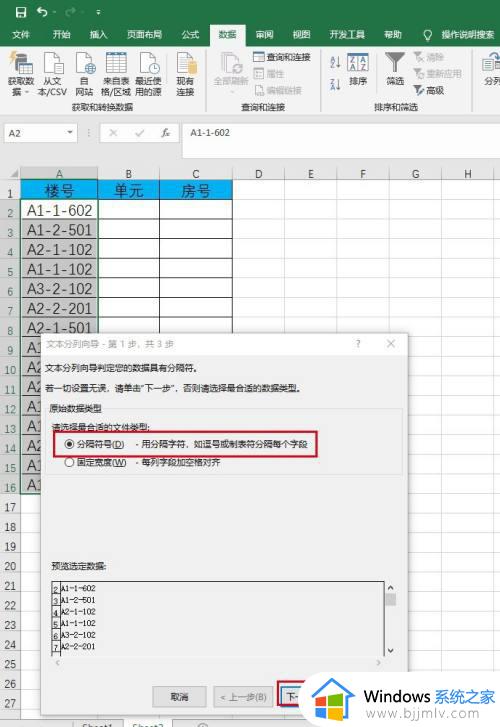Click preview row A3-2-102 in wizard
The image size is (500, 727).
pos(78,635)
